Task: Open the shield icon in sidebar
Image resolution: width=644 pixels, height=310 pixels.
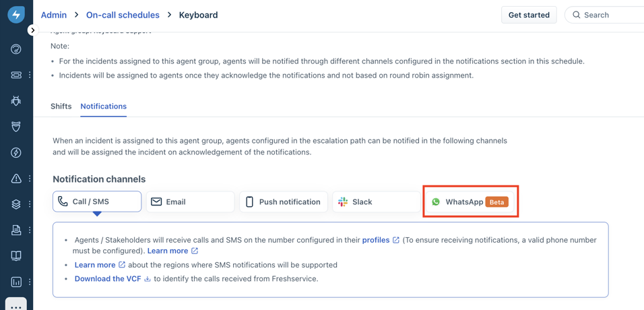Action: tap(16, 127)
